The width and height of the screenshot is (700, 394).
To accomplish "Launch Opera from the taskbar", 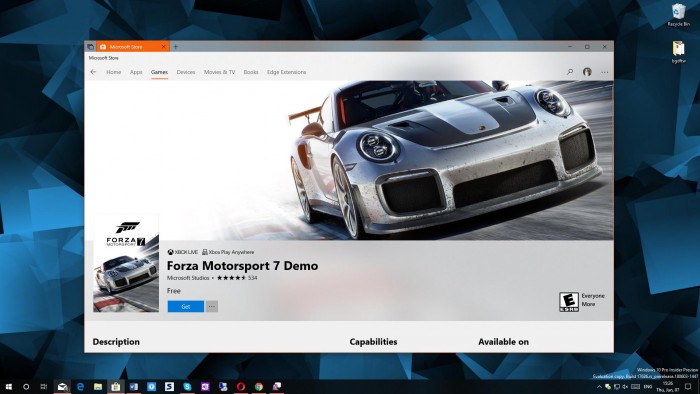I will tap(241, 386).
